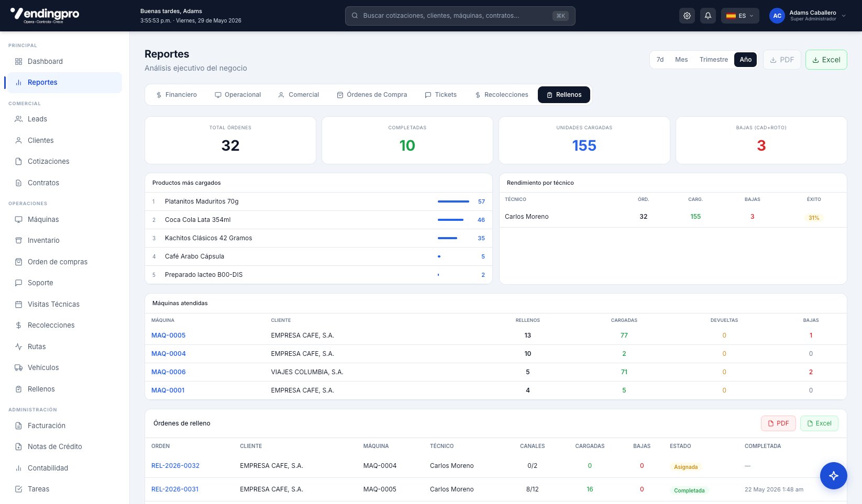
Task: Click the Rutas activity icon in sidebar
Action: pyautogui.click(x=18, y=346)
